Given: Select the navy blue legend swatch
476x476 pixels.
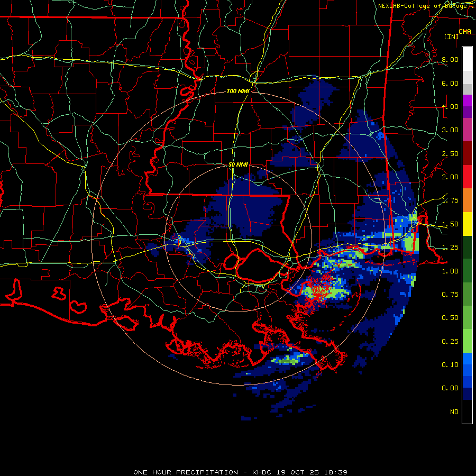Looking at the screenshot, I should tap(467, 393).
